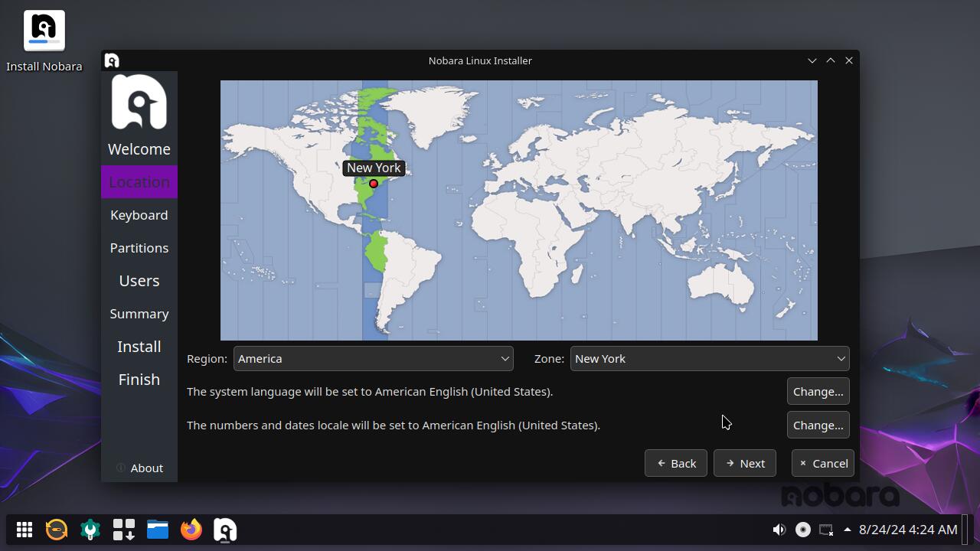This screenshot has height=551, width=980.
Task: Change the system language setting
Action: [x=818, y=392]
